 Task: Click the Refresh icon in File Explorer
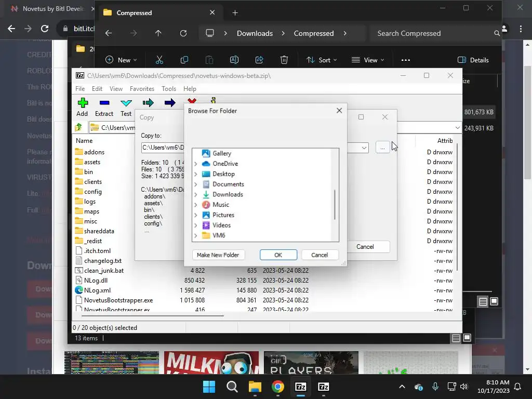183,33
